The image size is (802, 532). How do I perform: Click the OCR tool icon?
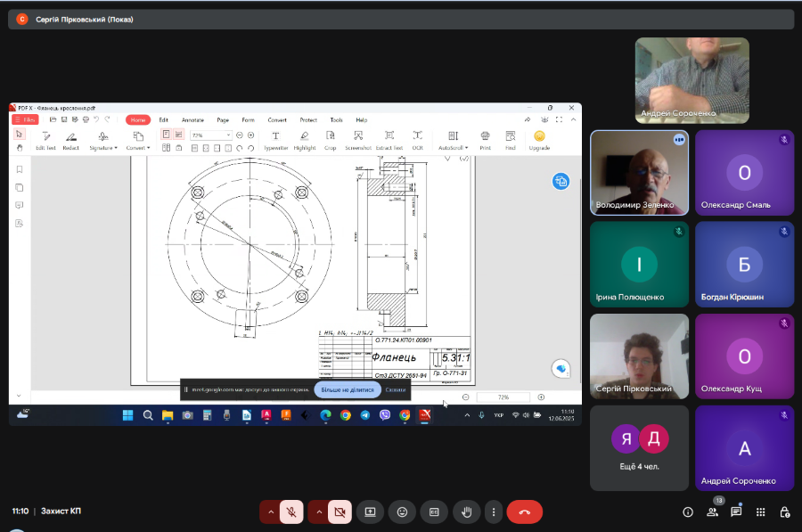417,140
